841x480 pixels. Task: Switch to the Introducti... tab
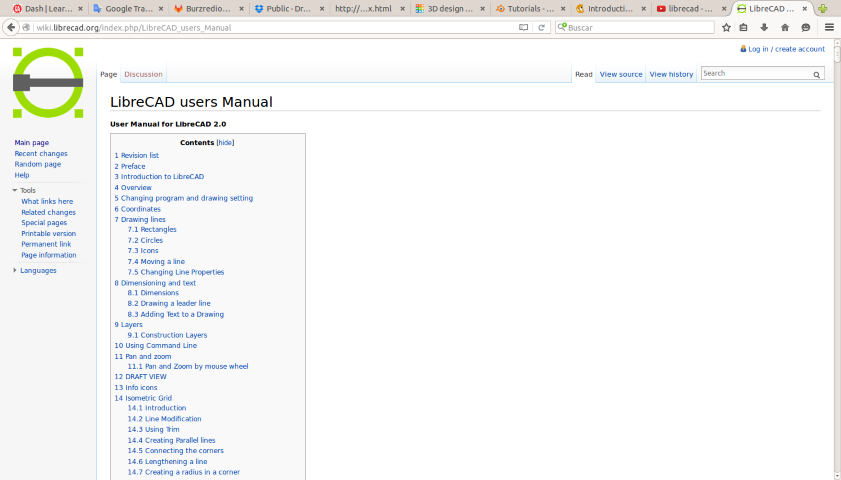tap(610, 9)
